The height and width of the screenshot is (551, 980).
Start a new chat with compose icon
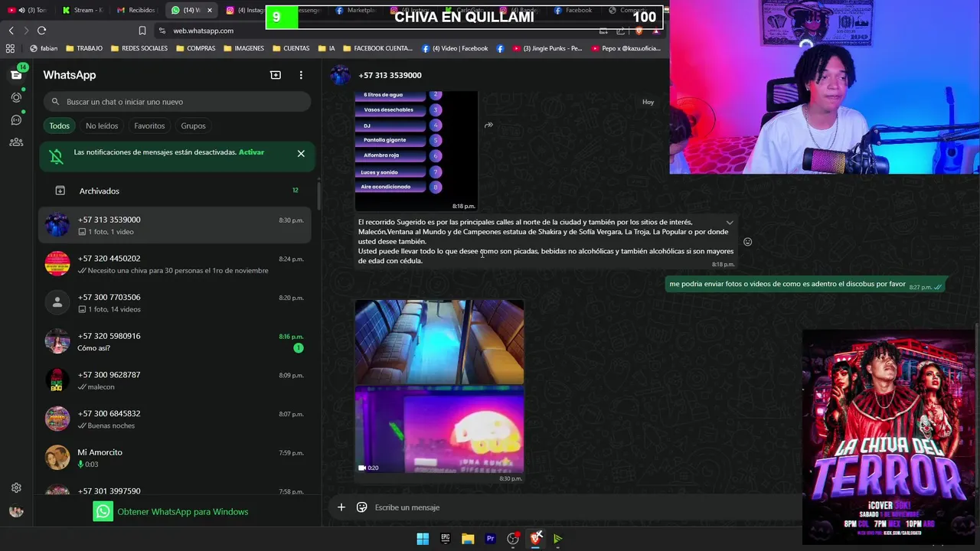pyautogui.click(x=276, y=75)
